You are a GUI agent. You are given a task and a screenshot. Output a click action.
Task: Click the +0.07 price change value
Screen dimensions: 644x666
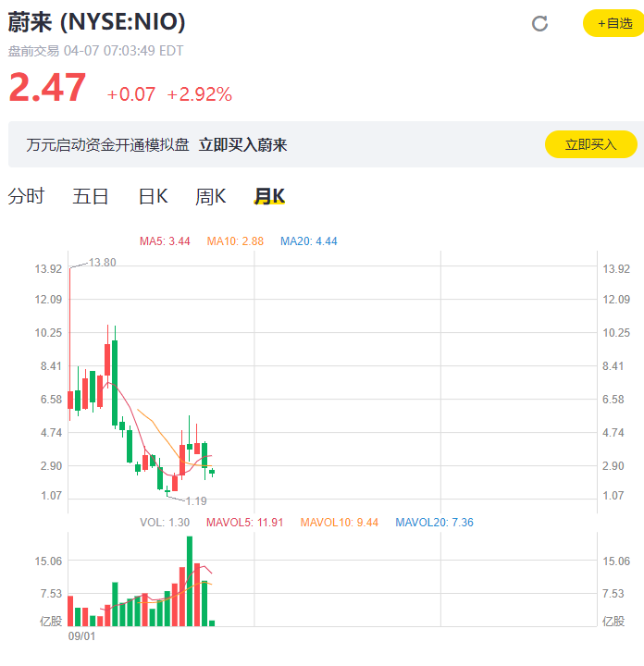131,94
